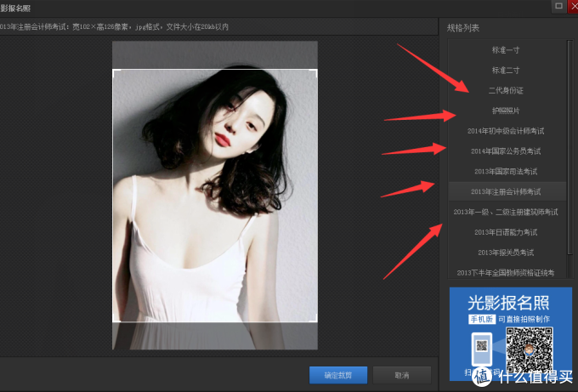This screenshot has width=578, height=392.
Task: Select the highlighted 2013年注册会计师考试 item
Action: pos(506,192)
